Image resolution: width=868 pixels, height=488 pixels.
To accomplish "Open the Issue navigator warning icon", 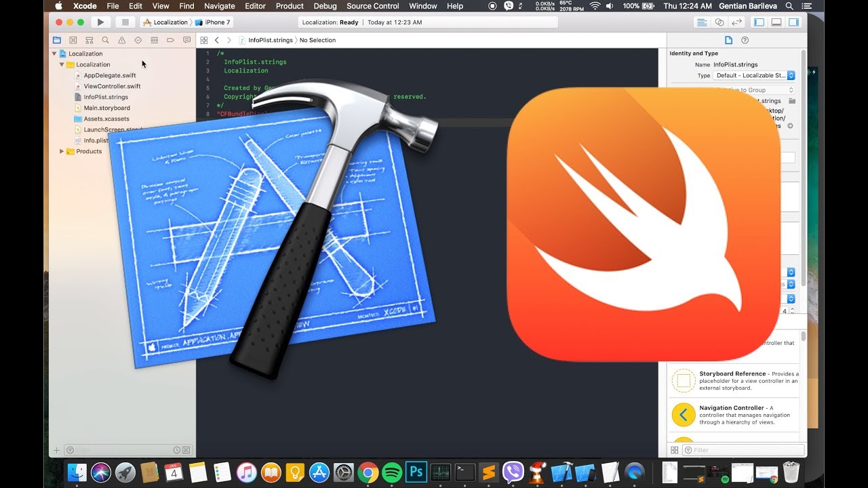I will pos(122,40).
